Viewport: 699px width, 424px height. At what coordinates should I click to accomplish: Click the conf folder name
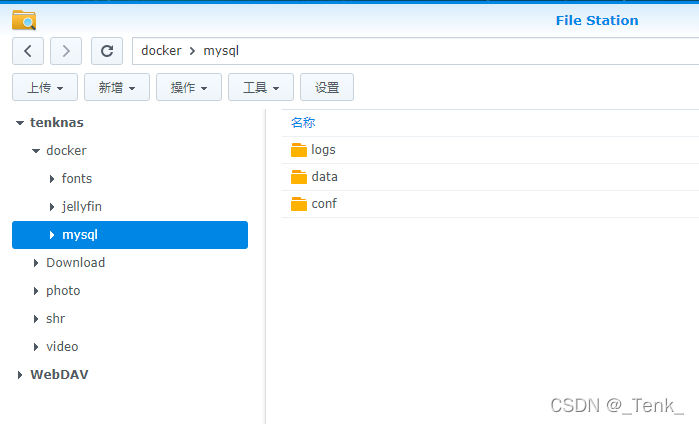coord(324,204)
